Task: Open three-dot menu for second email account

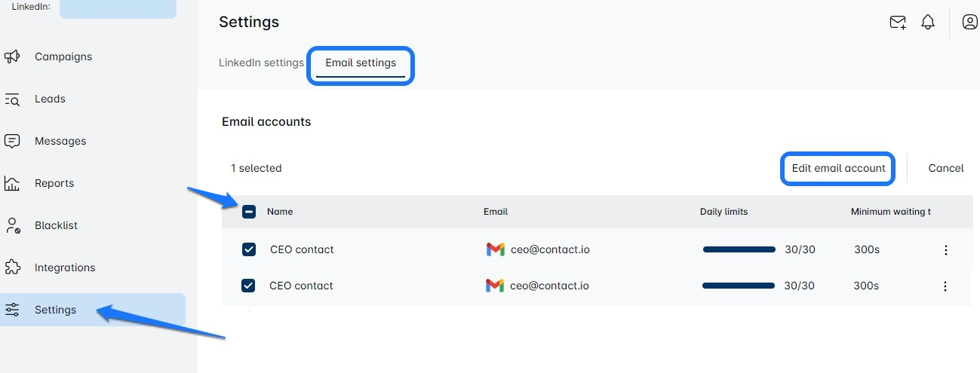Action: click(x=945, y=286)
